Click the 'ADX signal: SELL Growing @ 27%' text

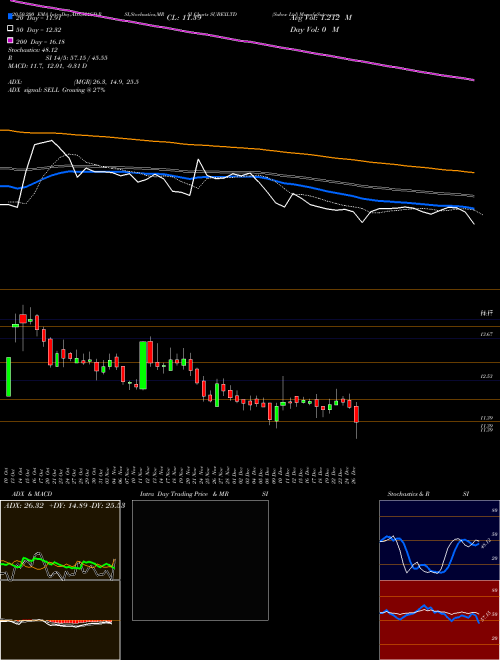click(56, 90)
